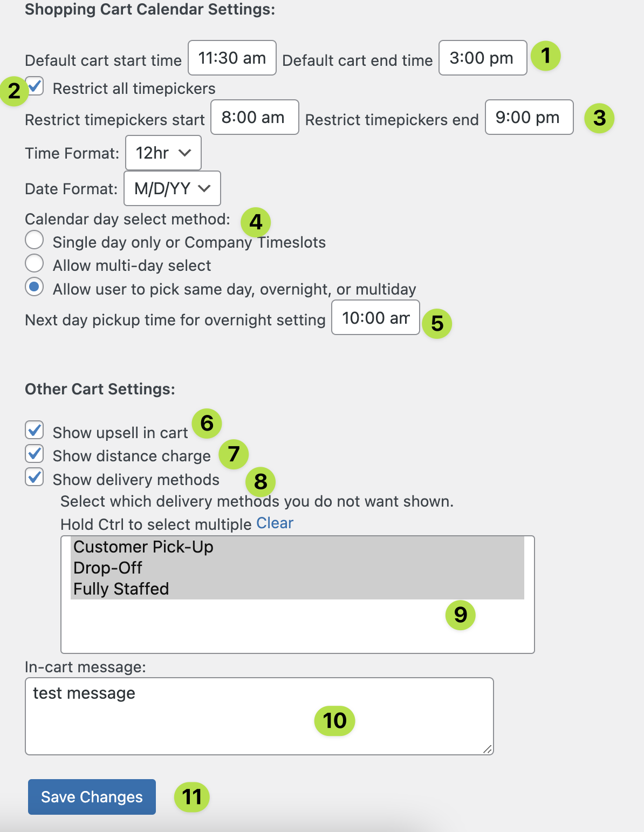Expand the Date Format M/D/YY dropdown
Image resolution: width=644 pixels, height=832 pixels.
point(172,188)
